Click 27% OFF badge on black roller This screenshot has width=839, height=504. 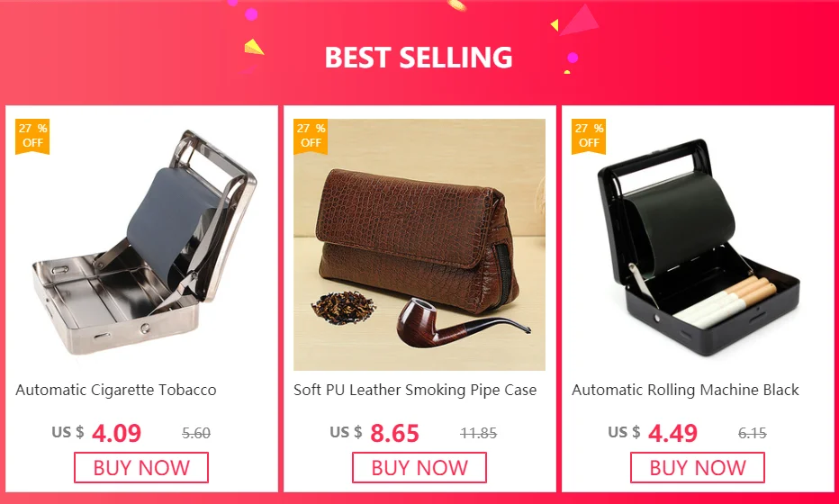click(589, 136)
